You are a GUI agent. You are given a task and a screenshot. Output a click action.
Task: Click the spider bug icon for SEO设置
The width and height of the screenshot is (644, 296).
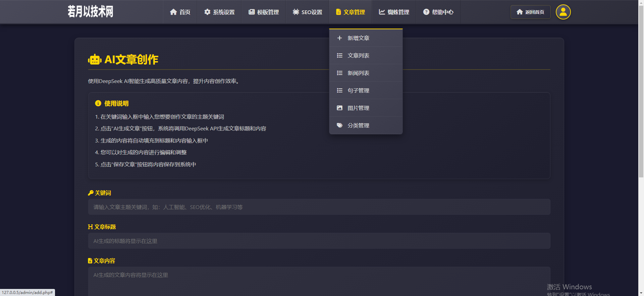click(x=296, y=12)
